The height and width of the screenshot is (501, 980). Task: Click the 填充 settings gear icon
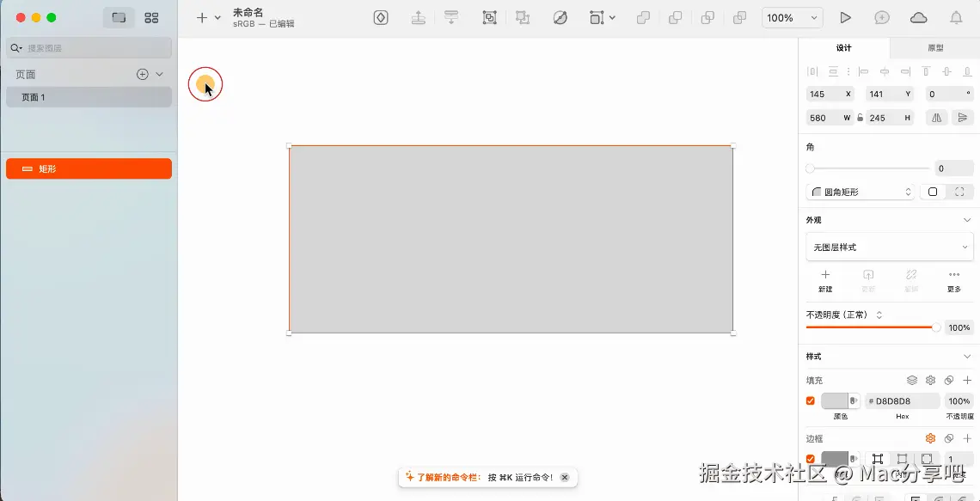tap(930, 380)
